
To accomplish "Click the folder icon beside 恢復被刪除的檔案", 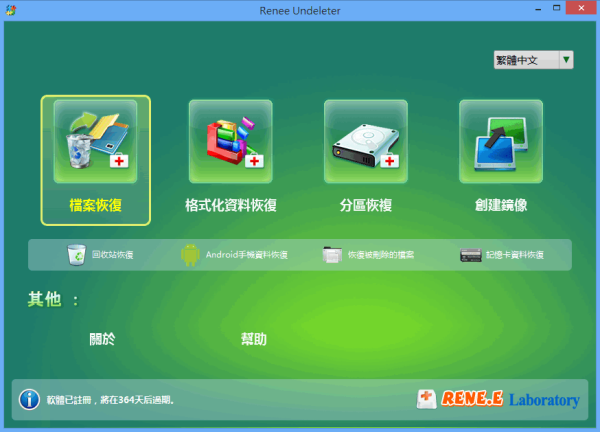I will click(332, 255).
